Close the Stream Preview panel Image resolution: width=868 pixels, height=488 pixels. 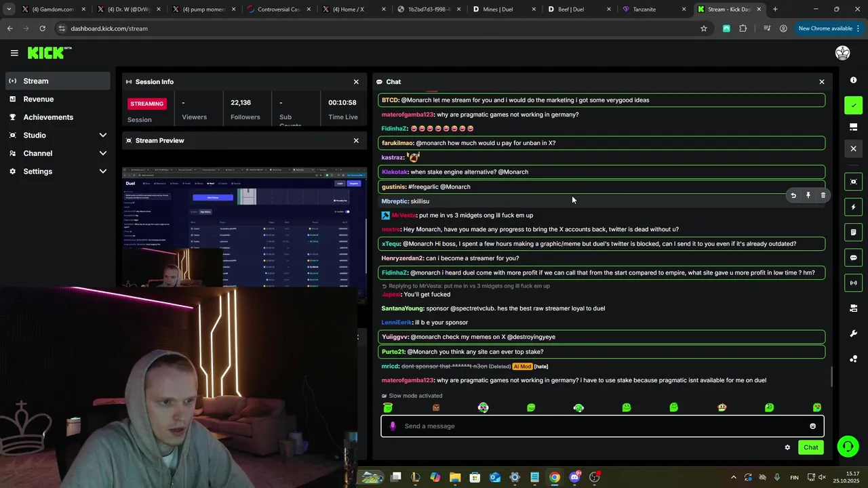(x=356, y=140)
